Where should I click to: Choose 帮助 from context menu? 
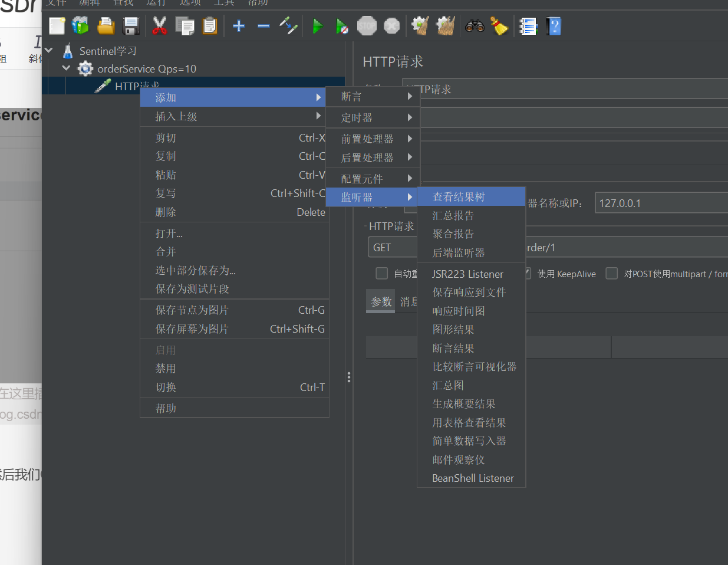pos(234,408)
